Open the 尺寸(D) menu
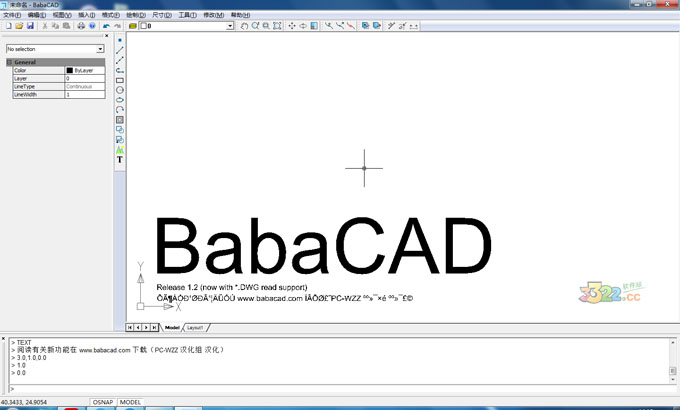This screenshot has width=680, height=410. [x=162, y=15]
